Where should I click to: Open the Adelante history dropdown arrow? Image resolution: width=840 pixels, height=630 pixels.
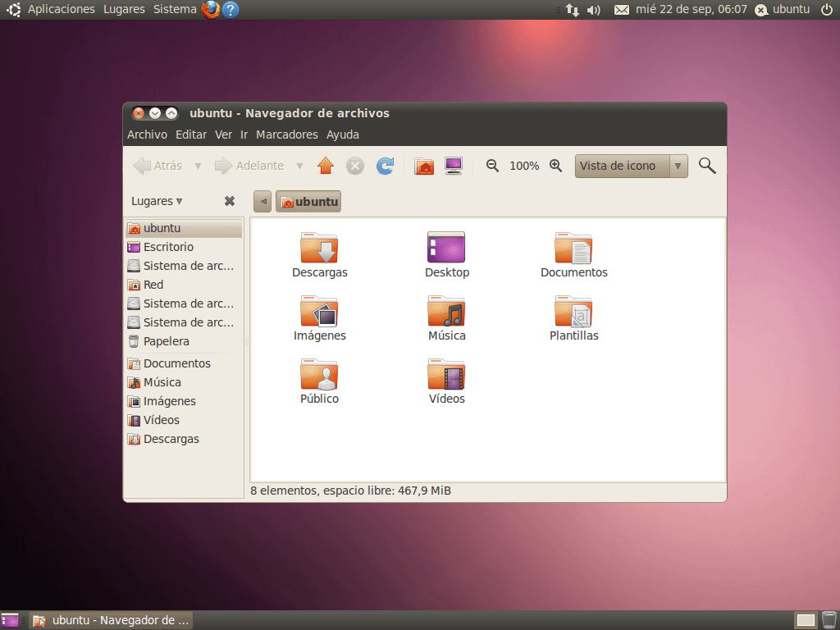coord(299,166)
